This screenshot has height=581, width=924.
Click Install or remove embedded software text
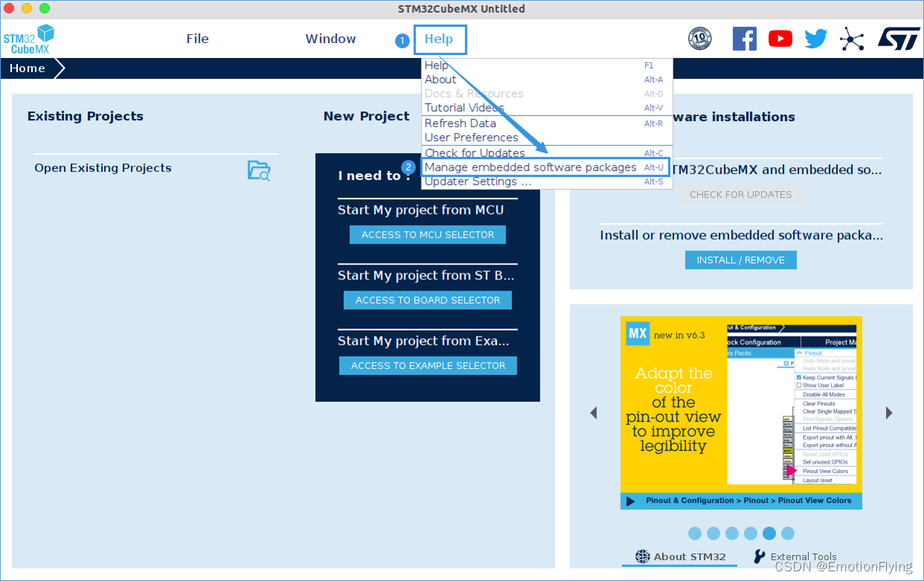pyautogui.click(x=741, y=236)
